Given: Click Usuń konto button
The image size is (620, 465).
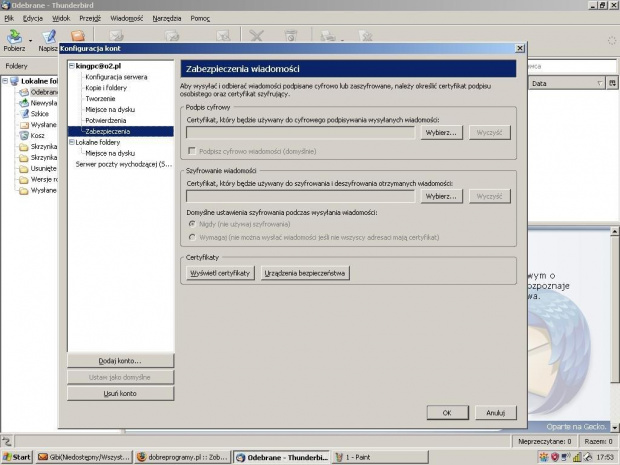Looking at the screenshot, I should tap(120, 393).
